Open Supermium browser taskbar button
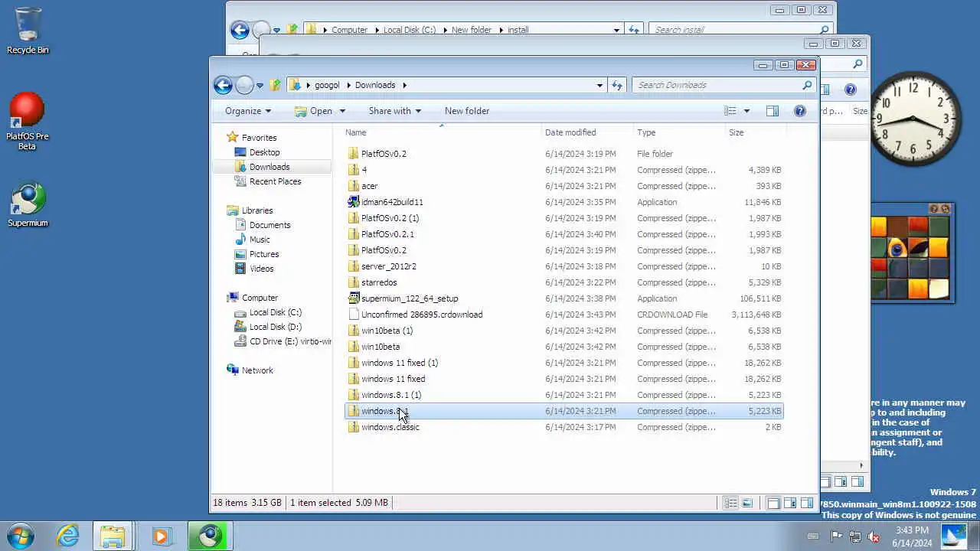Screen dimensions: 980x551 coord(209,536)
